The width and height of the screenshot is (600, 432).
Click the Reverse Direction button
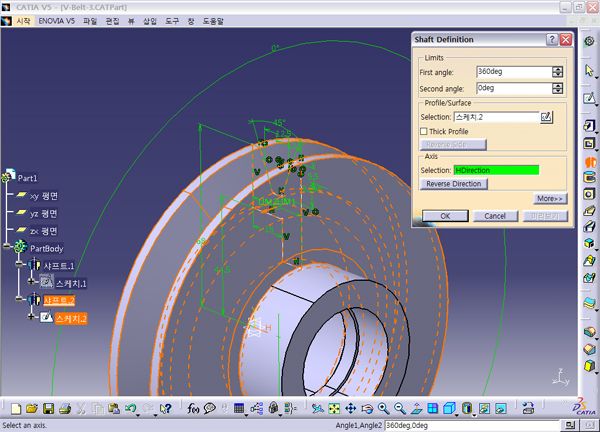pos(454,184)
